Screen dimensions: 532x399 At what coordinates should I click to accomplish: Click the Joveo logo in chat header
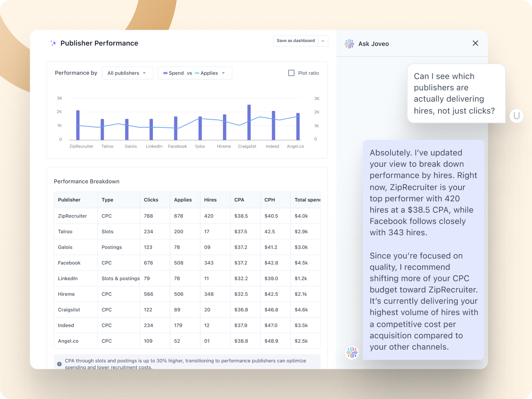coord(349,43)
